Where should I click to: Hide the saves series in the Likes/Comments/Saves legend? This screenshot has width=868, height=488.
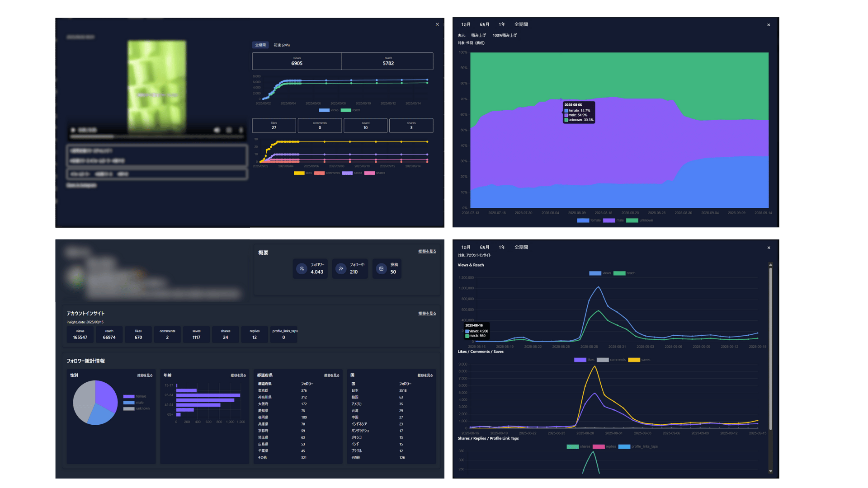point(639,360)
